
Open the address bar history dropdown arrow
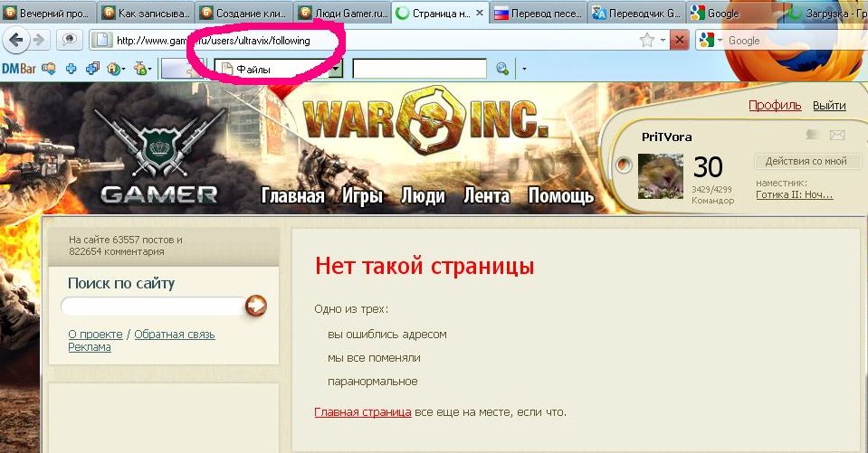[663, 41]
